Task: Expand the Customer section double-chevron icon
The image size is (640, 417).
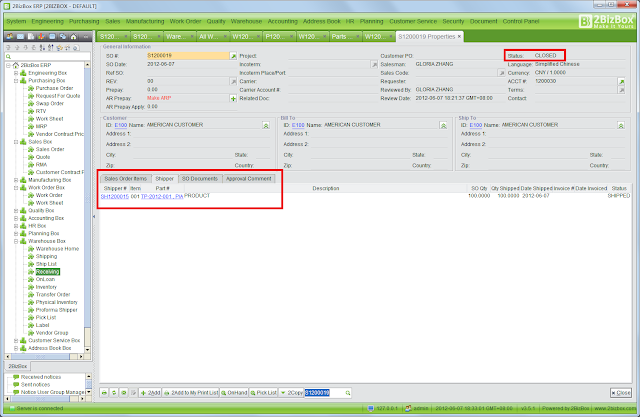Action: [266, 126]
